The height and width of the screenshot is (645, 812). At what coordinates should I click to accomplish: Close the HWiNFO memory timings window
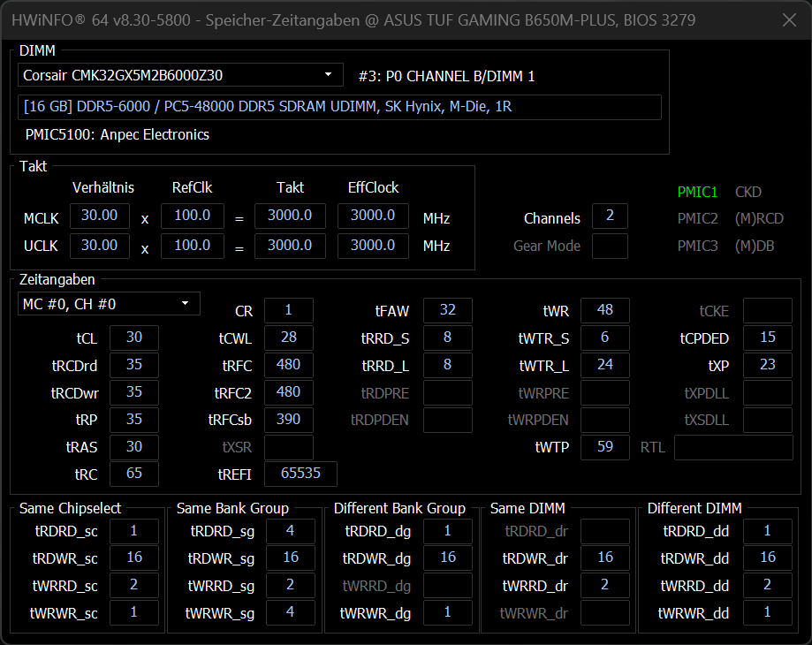pos(789,20)
